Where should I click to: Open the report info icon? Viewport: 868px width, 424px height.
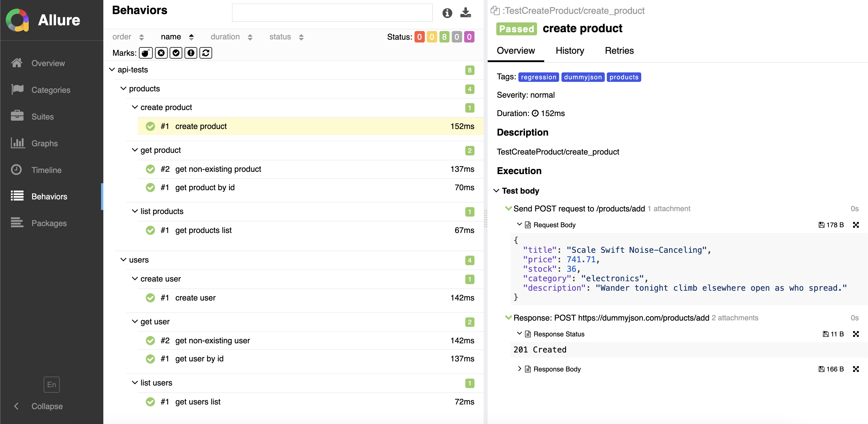click(x=447, y=13)
